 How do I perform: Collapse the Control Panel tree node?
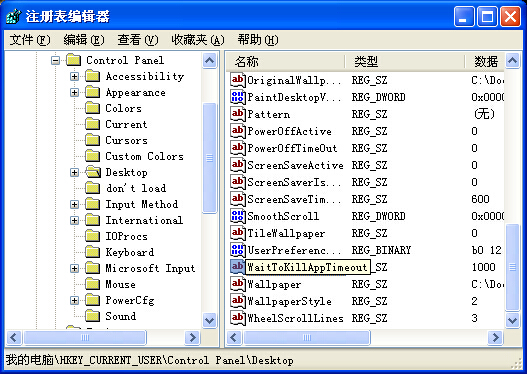[x=55, y=60]
